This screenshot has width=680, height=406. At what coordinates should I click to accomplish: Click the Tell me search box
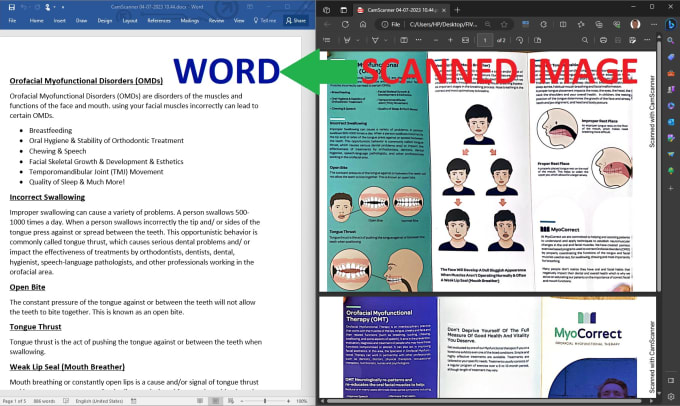point(265,20)
